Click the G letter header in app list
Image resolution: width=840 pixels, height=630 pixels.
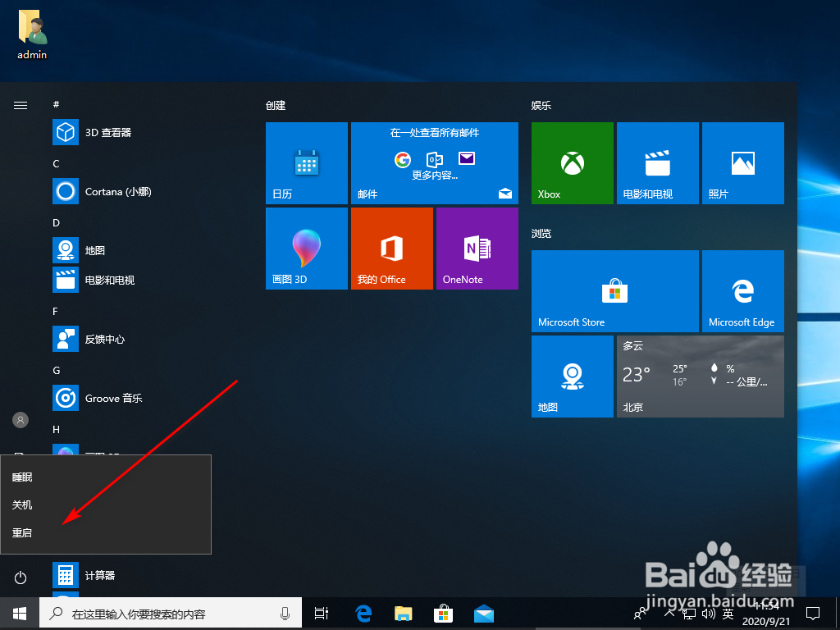(x=57, y=370)
